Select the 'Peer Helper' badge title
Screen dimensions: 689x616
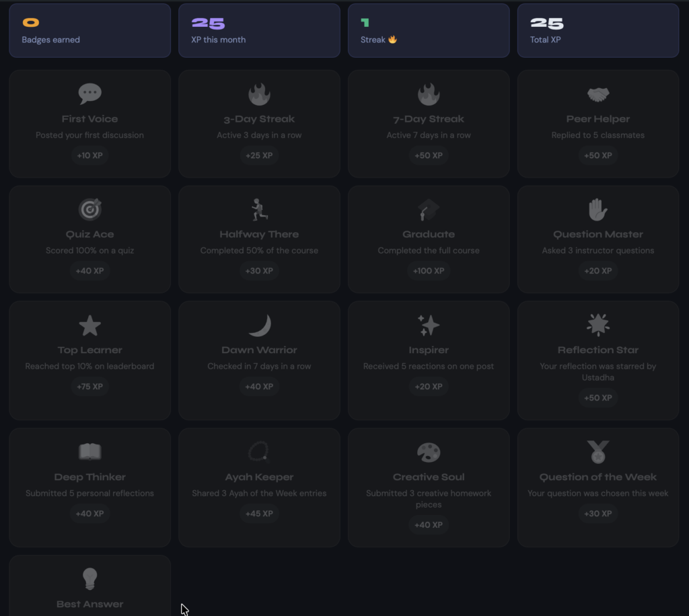(598, 119)
